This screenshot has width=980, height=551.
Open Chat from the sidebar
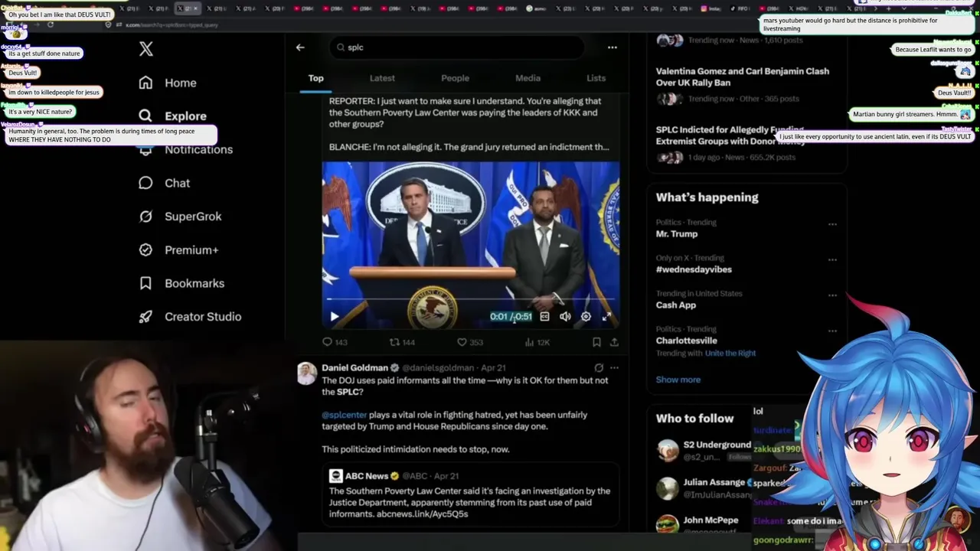(164, 183)
